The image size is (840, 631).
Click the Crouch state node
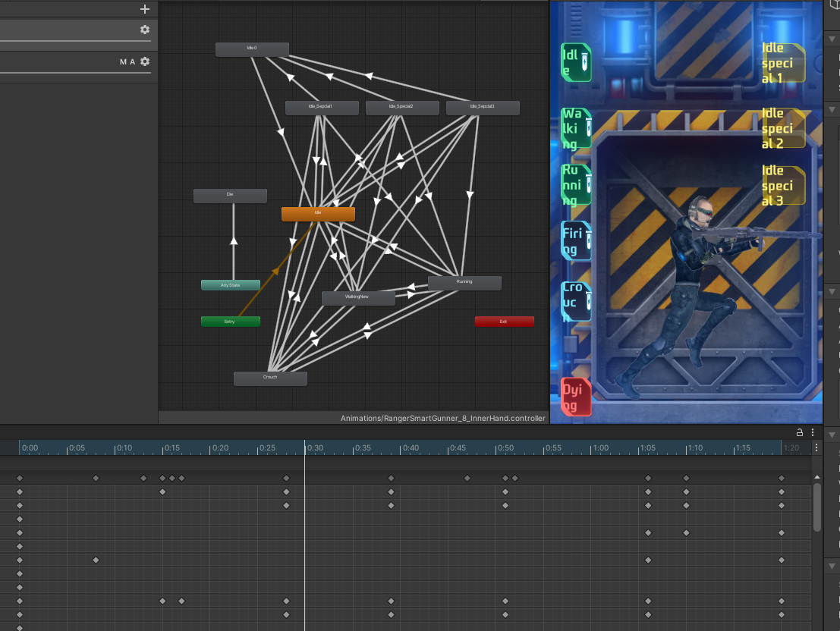(270, 378)
